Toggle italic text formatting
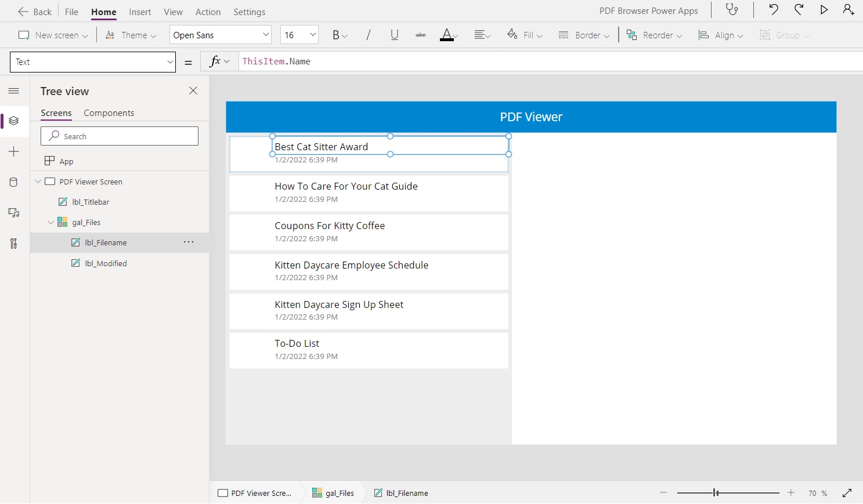The height and width of the screenshot is (504, 863). tap(368, 35)
